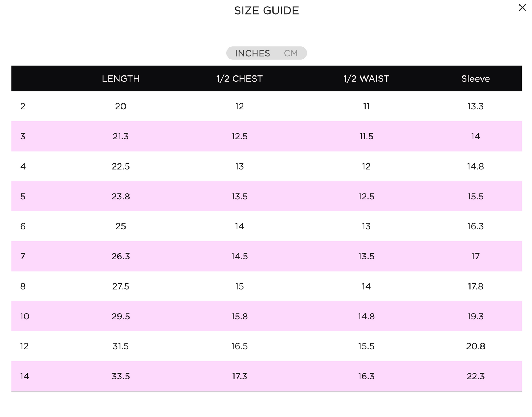Click the LENGTH column header
532x417 pixels.
(121, 79)
